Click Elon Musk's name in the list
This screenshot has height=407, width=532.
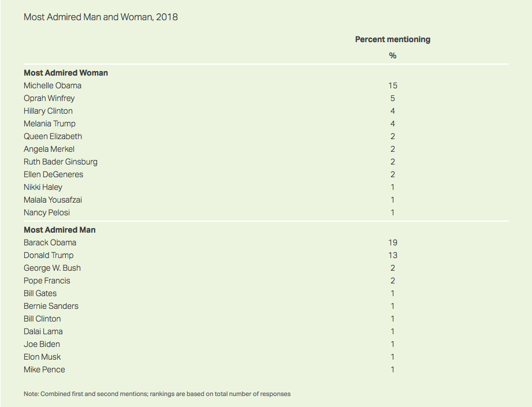point(42,357)
